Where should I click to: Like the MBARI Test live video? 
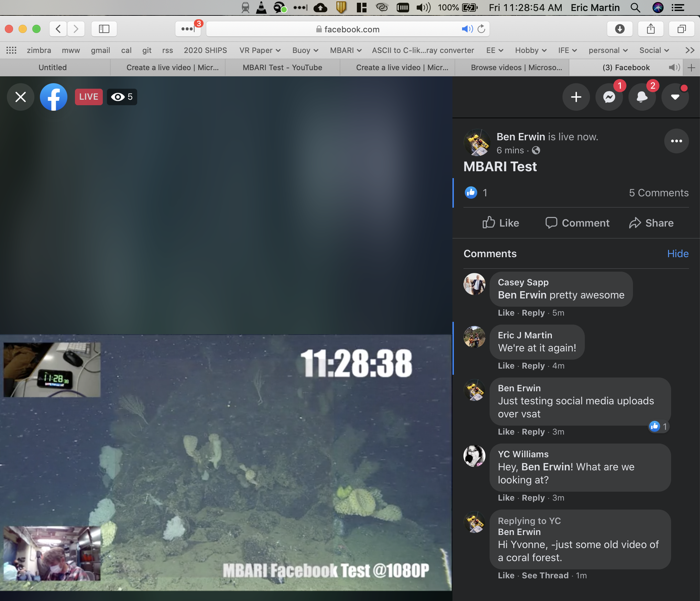501,223
